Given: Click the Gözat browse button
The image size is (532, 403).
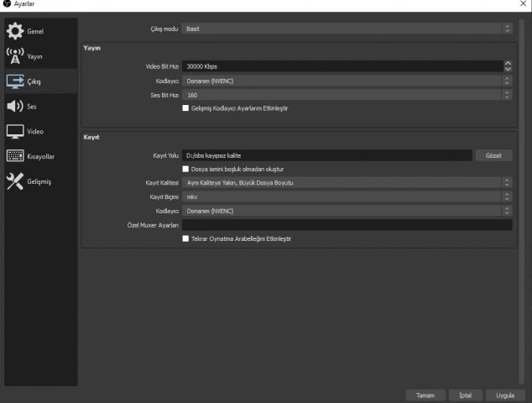Looking at the screenshot, I should pos(493,155).
